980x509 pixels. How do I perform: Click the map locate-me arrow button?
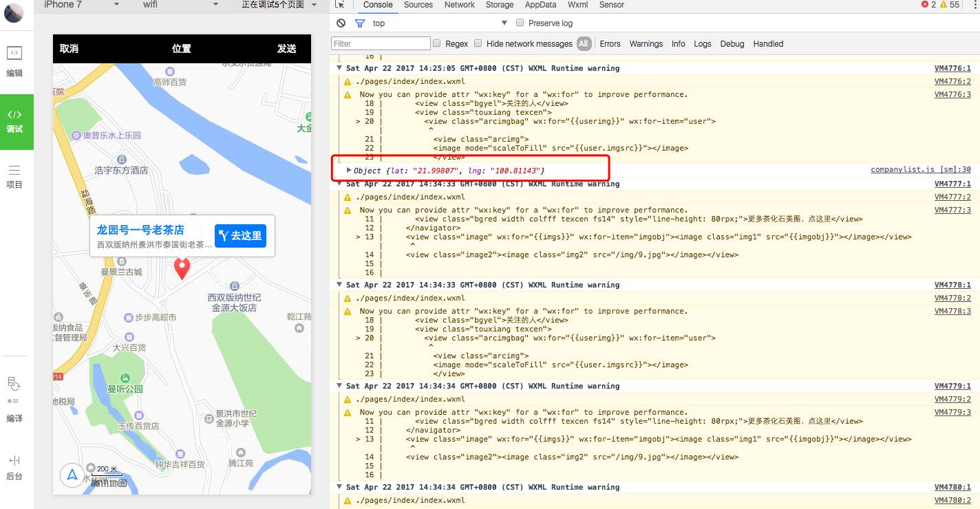coord(72,475)
